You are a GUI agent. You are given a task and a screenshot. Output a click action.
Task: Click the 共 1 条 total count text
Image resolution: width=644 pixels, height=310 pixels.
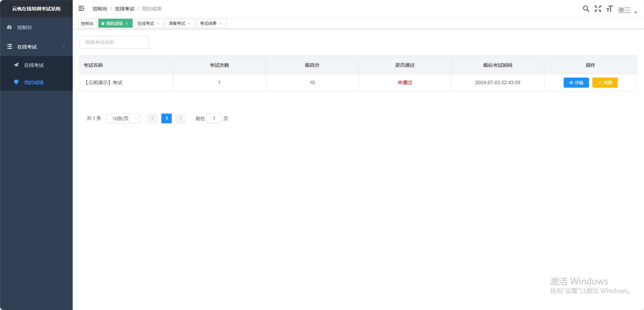click(x=94, y=118)
